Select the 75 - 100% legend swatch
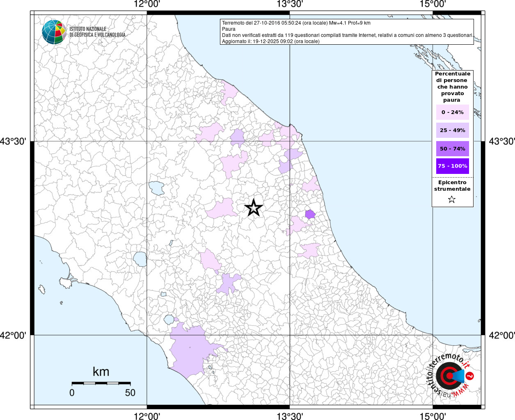This screenshot has height=420, width=515. click(x=452, y=166)
